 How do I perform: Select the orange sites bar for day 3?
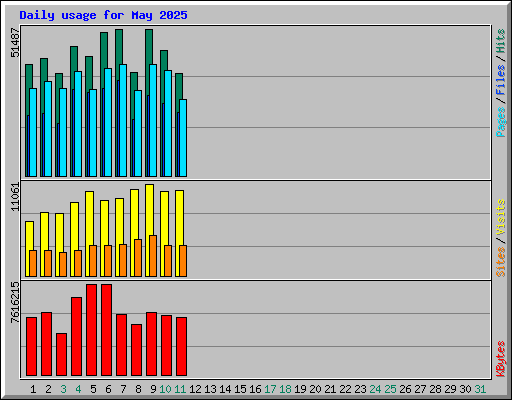click(x=63, y=264)
